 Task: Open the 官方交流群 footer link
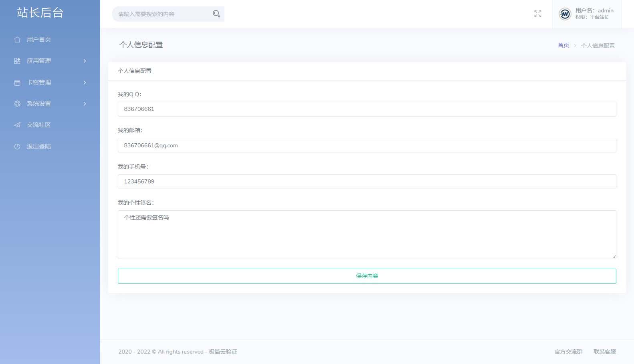568,352
